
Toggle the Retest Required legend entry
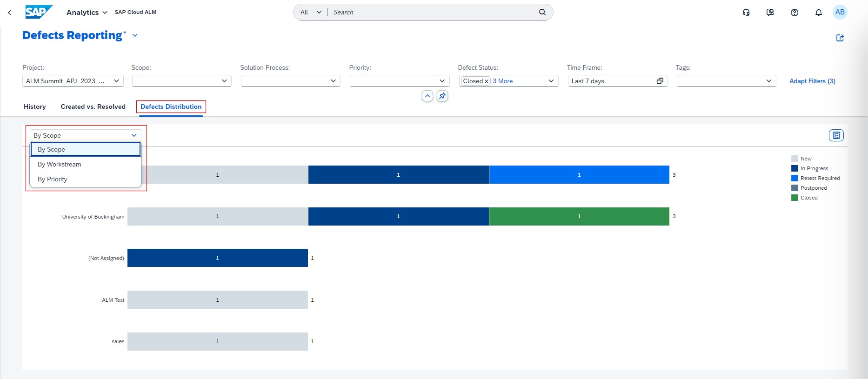tap(820, 178)
